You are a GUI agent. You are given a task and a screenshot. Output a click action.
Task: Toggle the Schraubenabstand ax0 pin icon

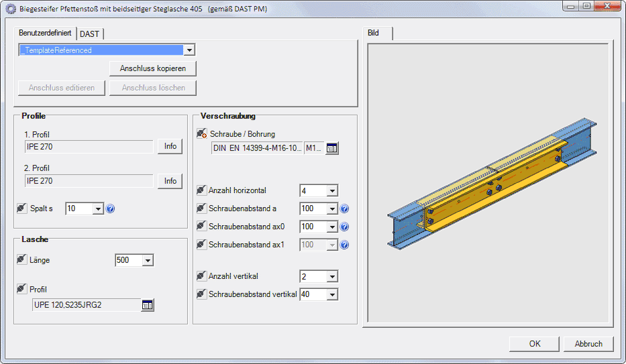click(201, 226)
